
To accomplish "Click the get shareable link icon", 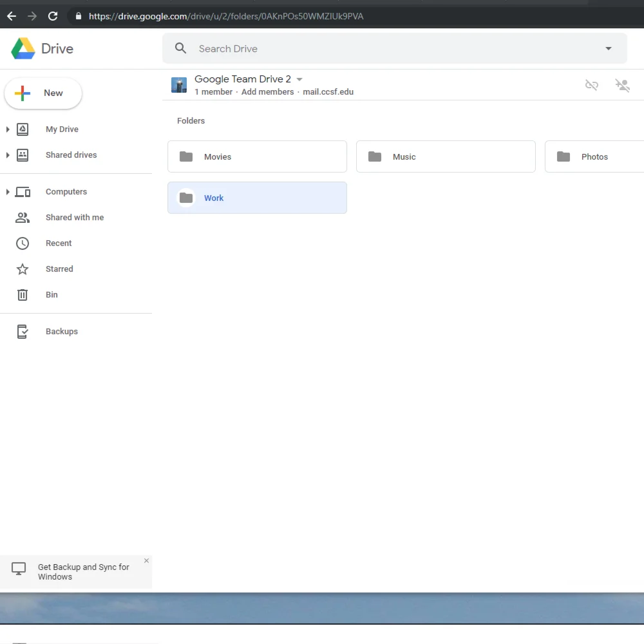I will pos(591,85).
